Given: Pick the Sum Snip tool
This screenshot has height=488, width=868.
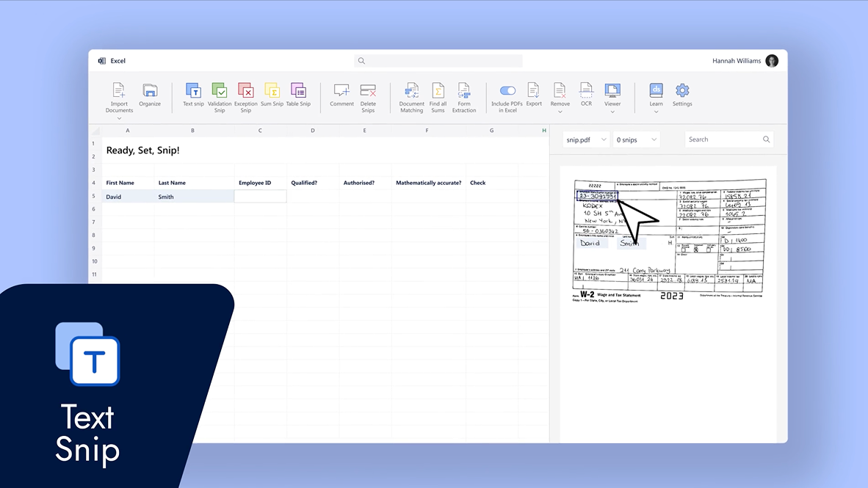Looking at the screenshot, I should tap(272, 91).
